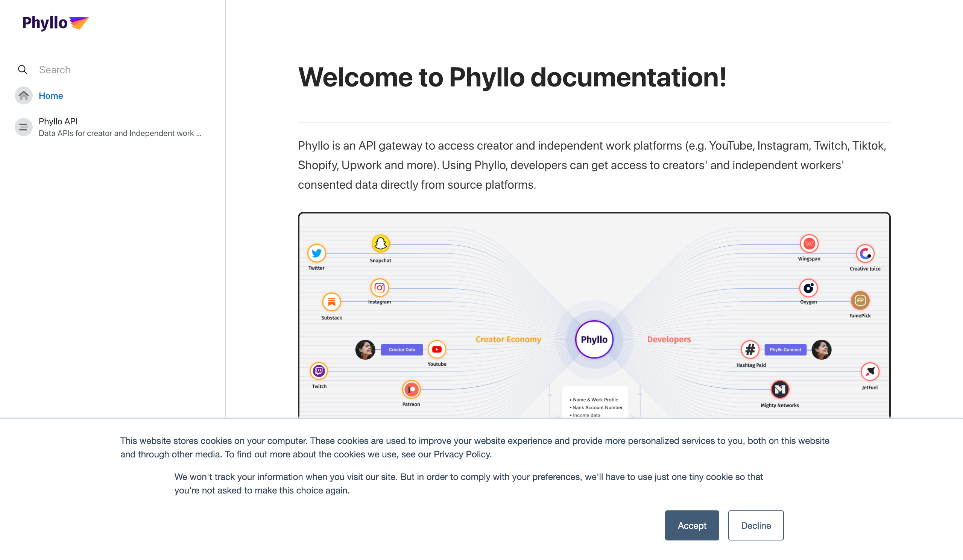This screenshot has width=963, height=560.
Task: Click 'Data APIs for creator and Independent work' description
Action: pyautogui.click(x=120, y=133)
